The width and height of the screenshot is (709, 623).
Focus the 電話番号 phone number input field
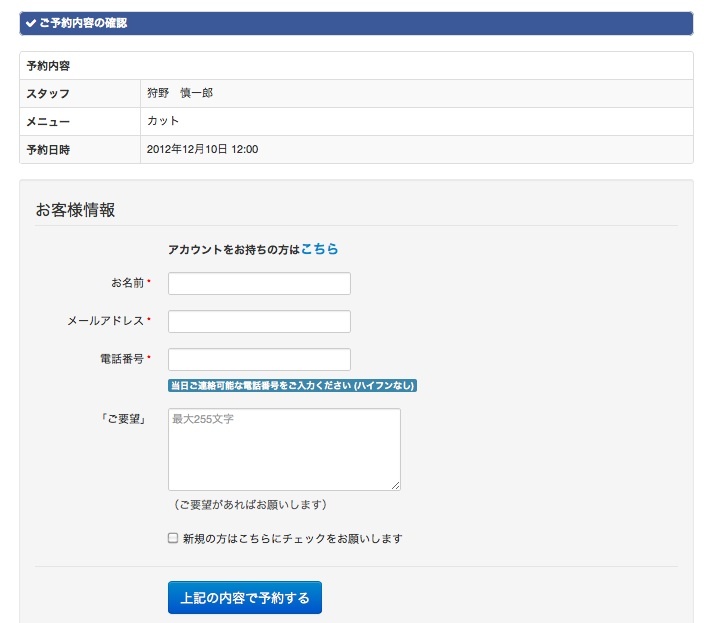click(259, 359)
